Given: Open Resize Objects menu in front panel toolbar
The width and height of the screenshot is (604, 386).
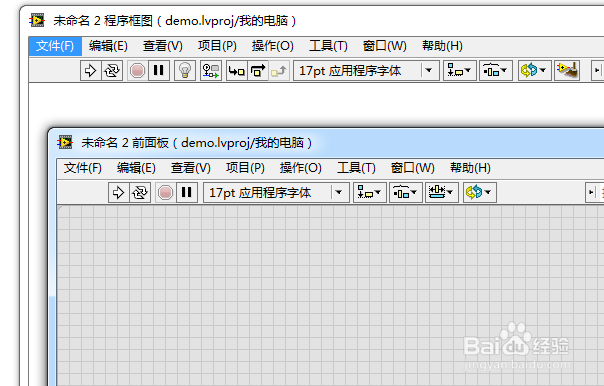Looking at the screenshot, I should [x=441, y=192].
